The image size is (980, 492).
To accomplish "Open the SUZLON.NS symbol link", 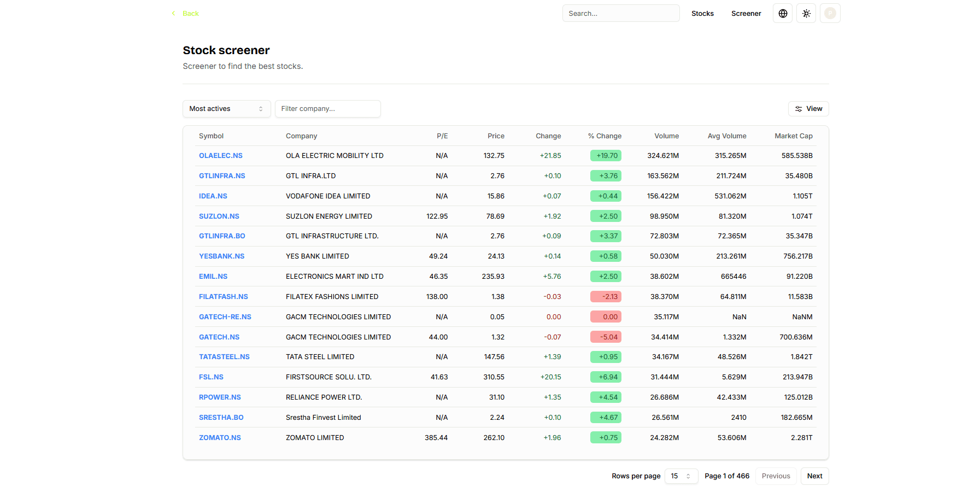I will point(219,216).
